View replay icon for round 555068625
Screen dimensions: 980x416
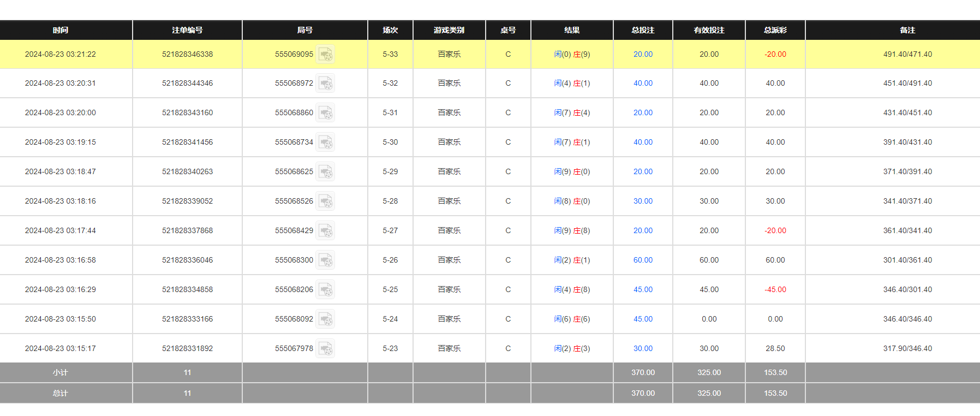(x=326, y=172)
